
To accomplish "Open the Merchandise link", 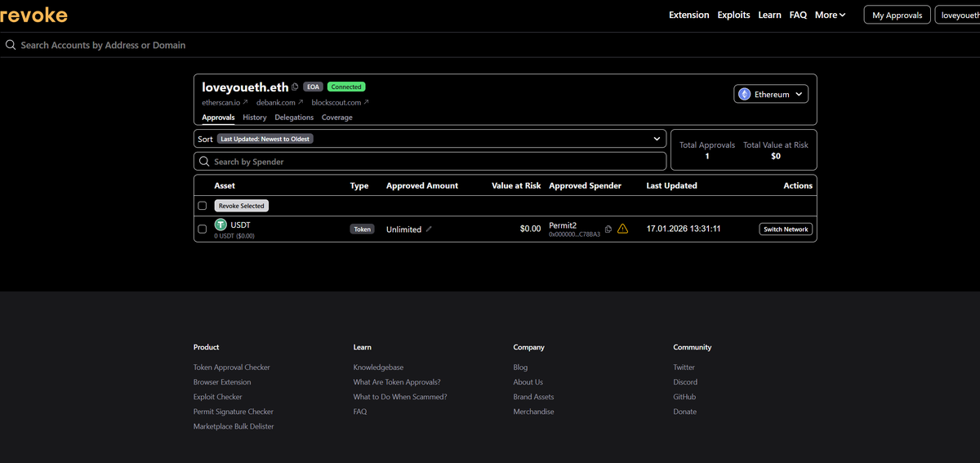I will (x=533, y=412).
